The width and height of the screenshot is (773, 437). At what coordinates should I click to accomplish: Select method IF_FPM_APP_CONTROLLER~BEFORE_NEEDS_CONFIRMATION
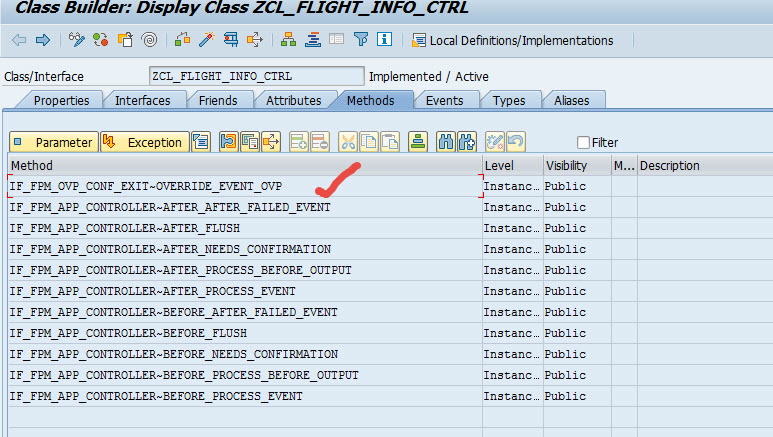245,355
